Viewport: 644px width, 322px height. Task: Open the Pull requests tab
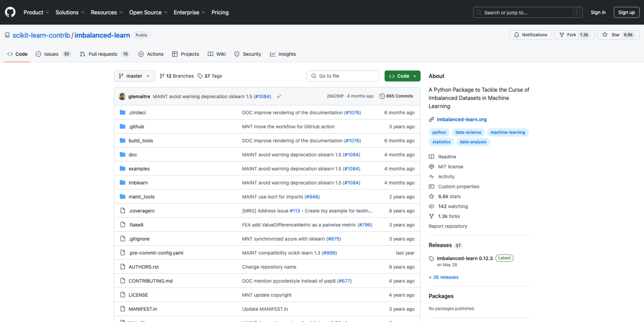(104, 54)
